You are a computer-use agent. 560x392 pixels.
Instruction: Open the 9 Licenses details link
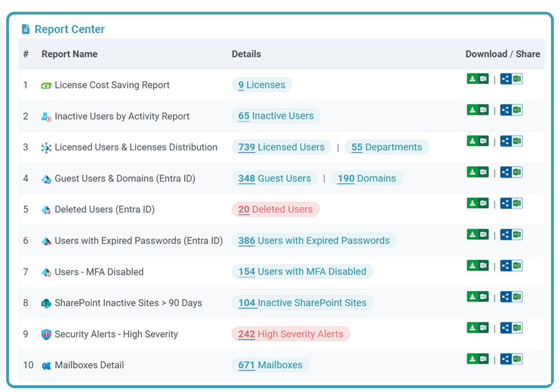point(262,85)
